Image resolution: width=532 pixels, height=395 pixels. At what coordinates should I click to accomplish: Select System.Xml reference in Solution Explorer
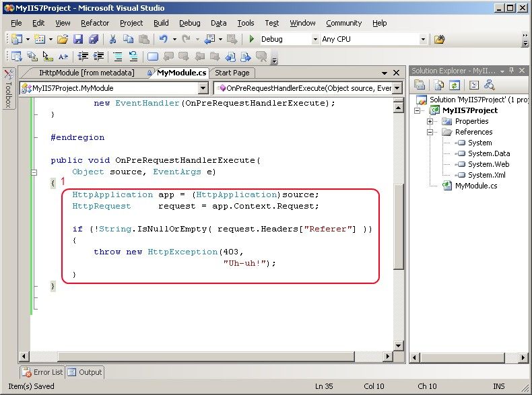coord(486,175)
